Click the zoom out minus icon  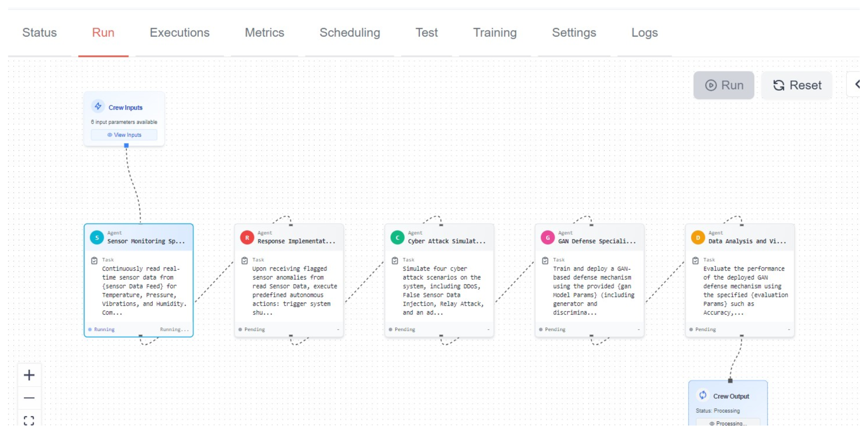29,398
